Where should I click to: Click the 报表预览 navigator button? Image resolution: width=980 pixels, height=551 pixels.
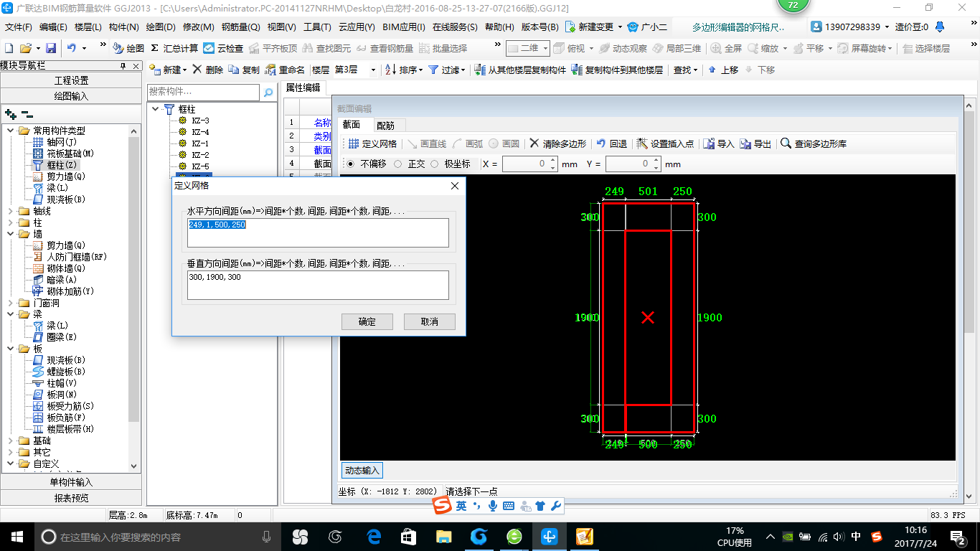[x=71, y=498]
